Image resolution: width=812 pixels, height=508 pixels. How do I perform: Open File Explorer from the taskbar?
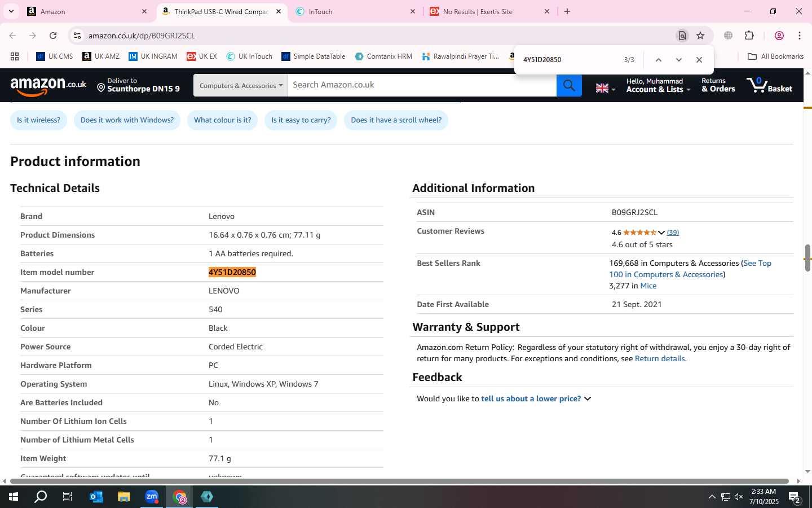123,497
